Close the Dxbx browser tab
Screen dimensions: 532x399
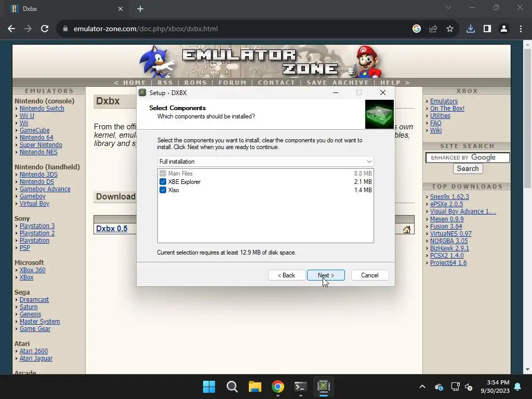tap(121, 9)
